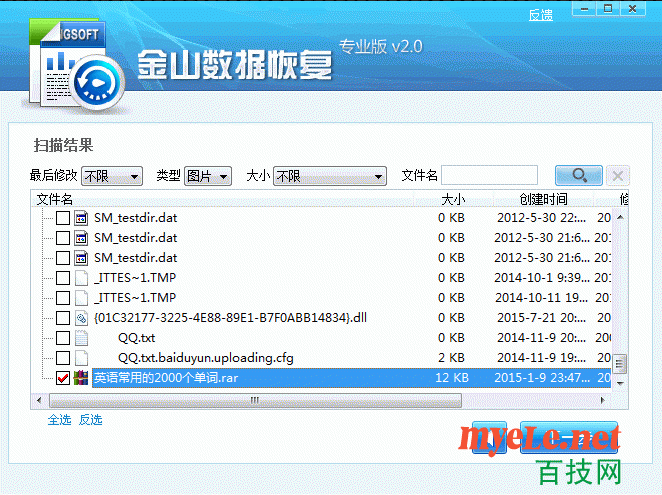Click the magnifier search button
The image size is (662, 495).
578,175
